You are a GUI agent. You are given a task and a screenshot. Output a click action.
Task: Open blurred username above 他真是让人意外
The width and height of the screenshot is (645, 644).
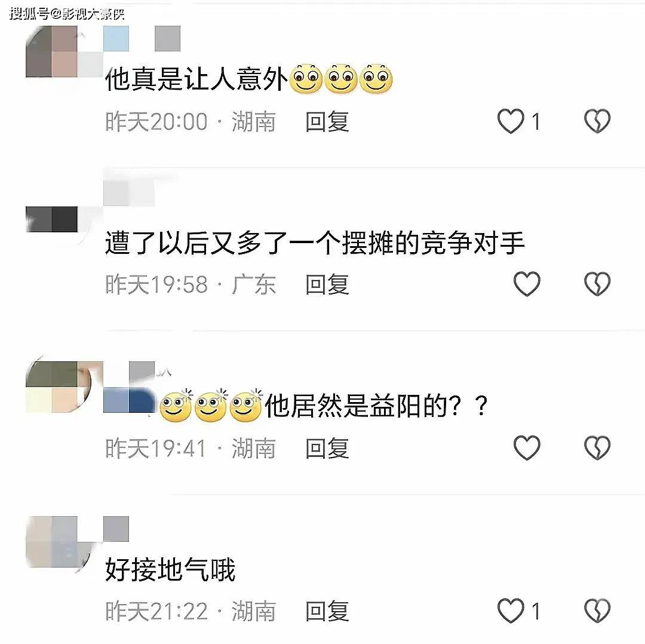[142, 38]
